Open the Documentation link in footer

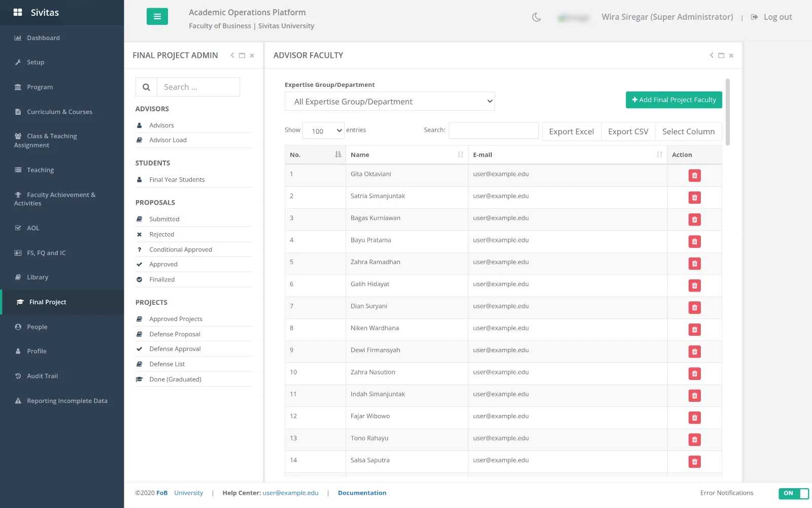362,493
